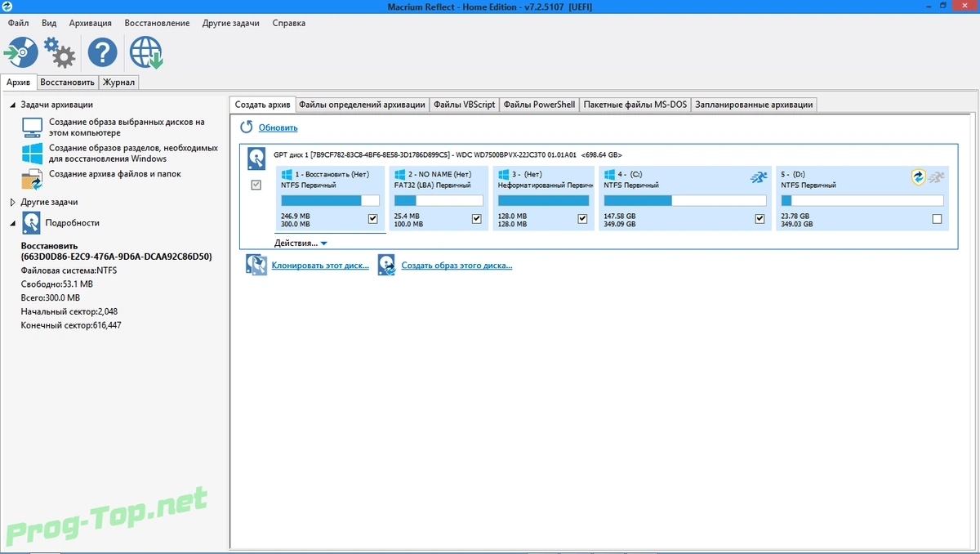Click the clone disk icon
The height and width of the screenshot is (554, 980).
tap(256, 266)
